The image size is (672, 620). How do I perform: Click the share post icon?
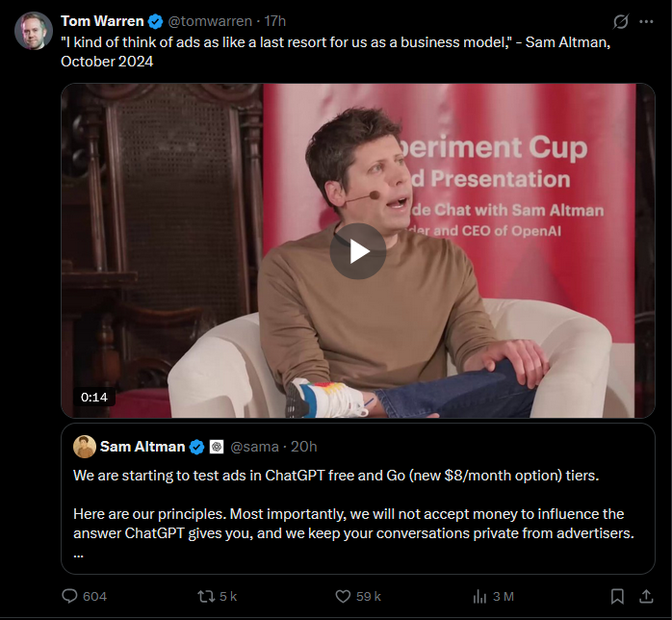tap(646, 596)
